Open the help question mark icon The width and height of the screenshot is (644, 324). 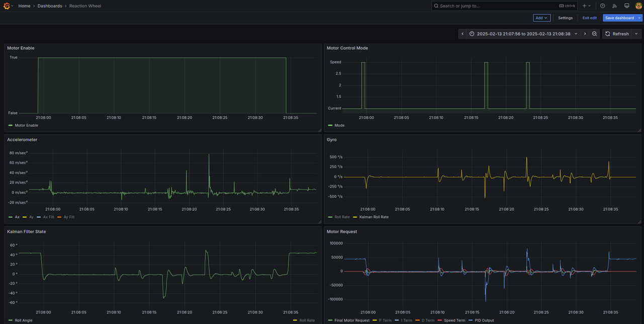603,6
